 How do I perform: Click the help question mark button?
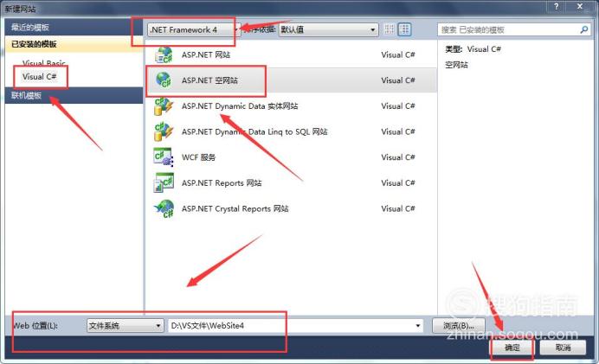[x=557, y=6]
